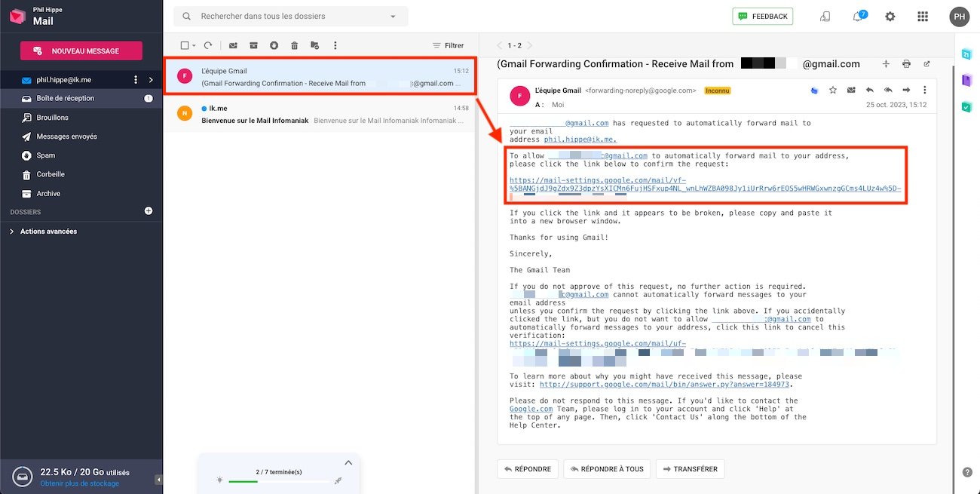Open three-dot menu beside phil.hippe@ik.me account

tap(136, 79)
